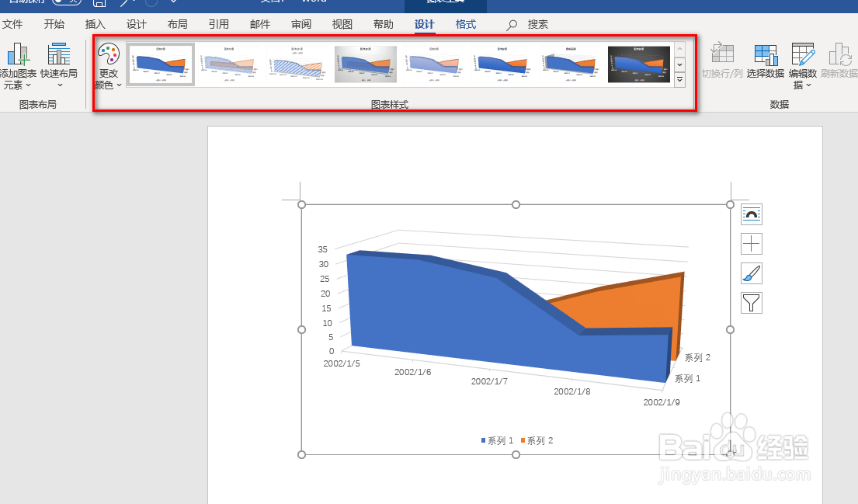Select the seventh chart style thumbnail
The width and height of the screenshot is (858, 504).
[x=571, y=64]
